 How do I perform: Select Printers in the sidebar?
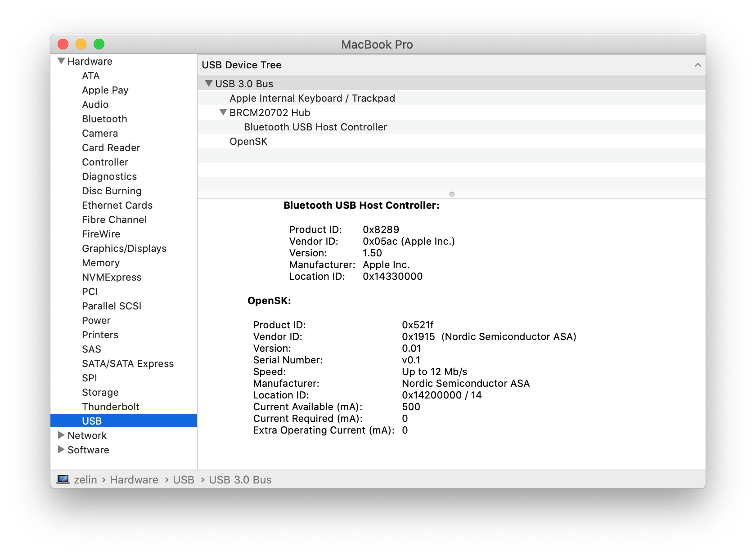pyautogui.click(x=100, y=335)
